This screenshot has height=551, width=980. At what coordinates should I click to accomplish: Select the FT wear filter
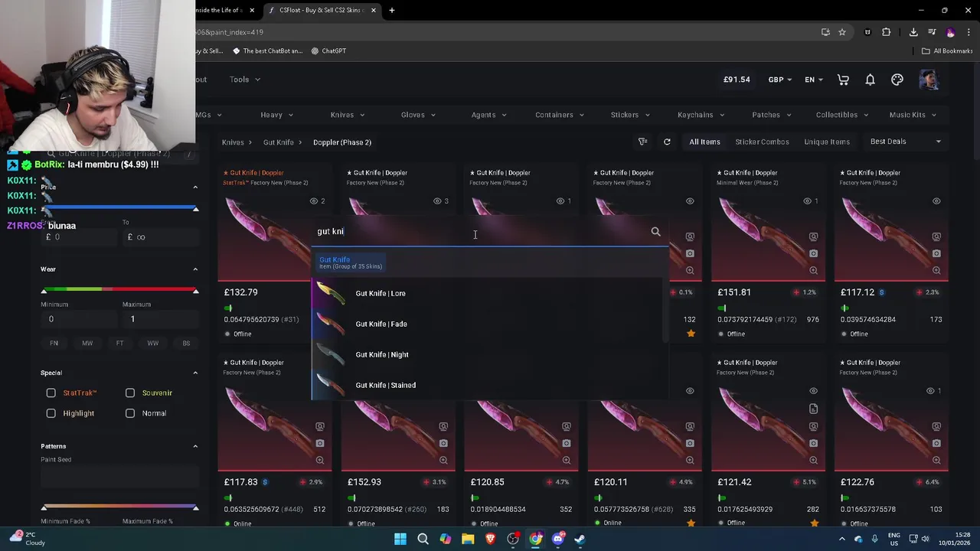tap(119, 343)
